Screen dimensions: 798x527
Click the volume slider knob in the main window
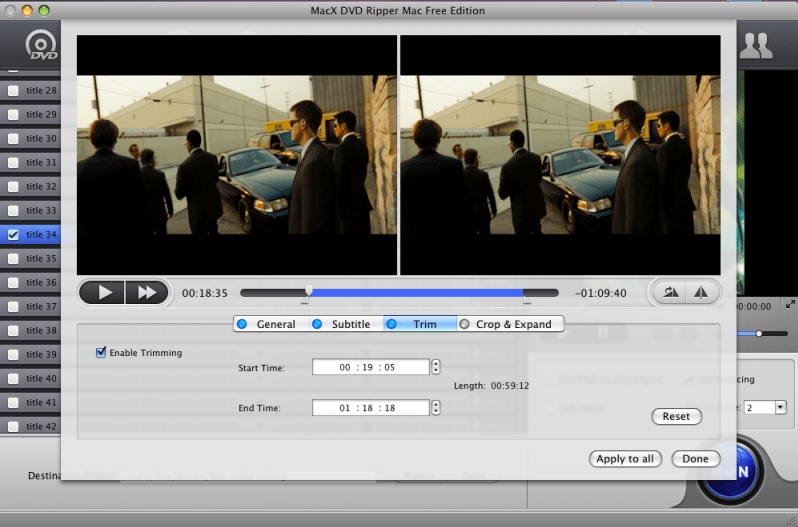[759, 334]
